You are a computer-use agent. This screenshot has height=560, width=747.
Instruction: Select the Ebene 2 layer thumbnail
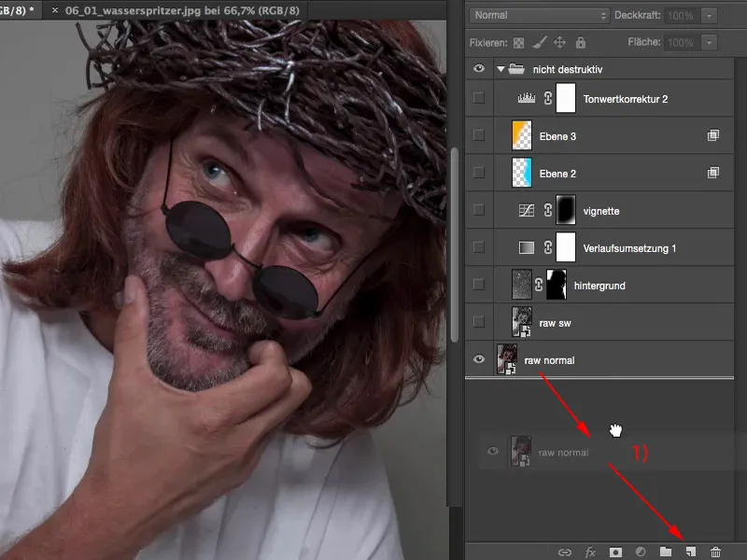click(522, 173)
